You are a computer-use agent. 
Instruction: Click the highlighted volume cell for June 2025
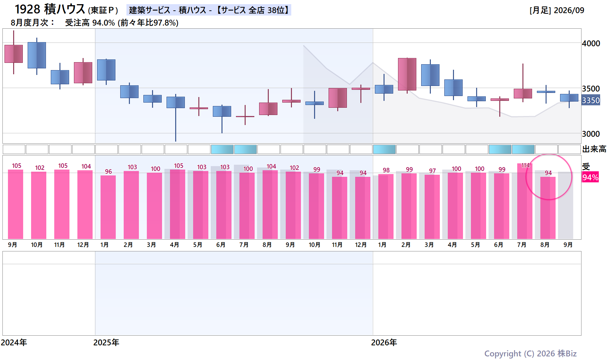(x=222, y=149)
